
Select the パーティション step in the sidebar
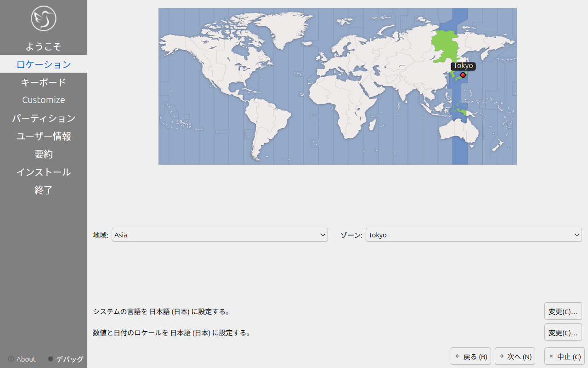point(44,118)
